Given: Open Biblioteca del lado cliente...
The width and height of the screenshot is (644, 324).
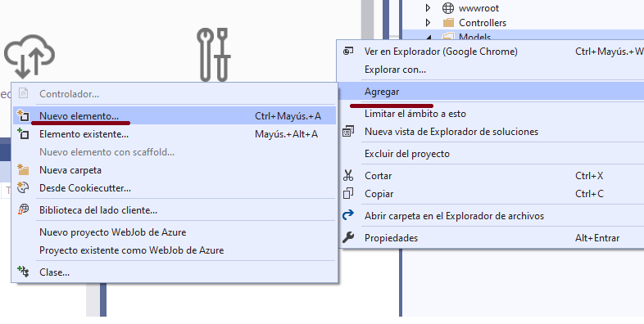Looking at the screenshot, I should click(x=175, y=210).
